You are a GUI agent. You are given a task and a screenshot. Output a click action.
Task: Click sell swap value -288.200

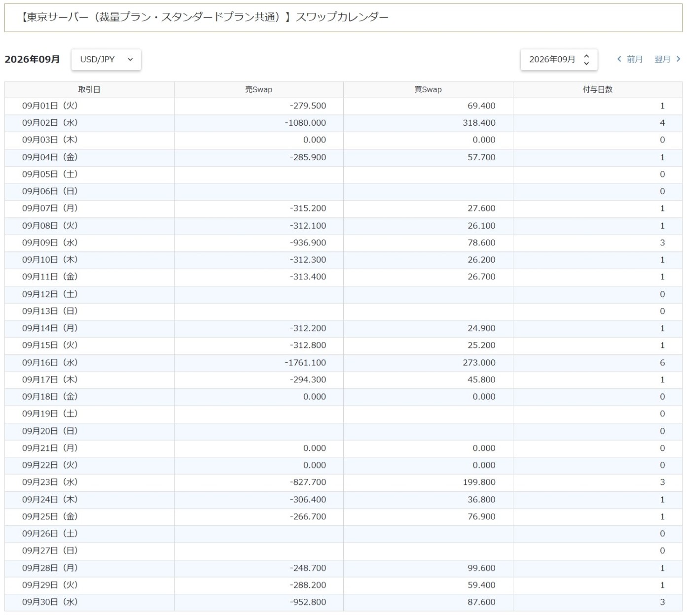pyautogui.click(x=308, y=585)
